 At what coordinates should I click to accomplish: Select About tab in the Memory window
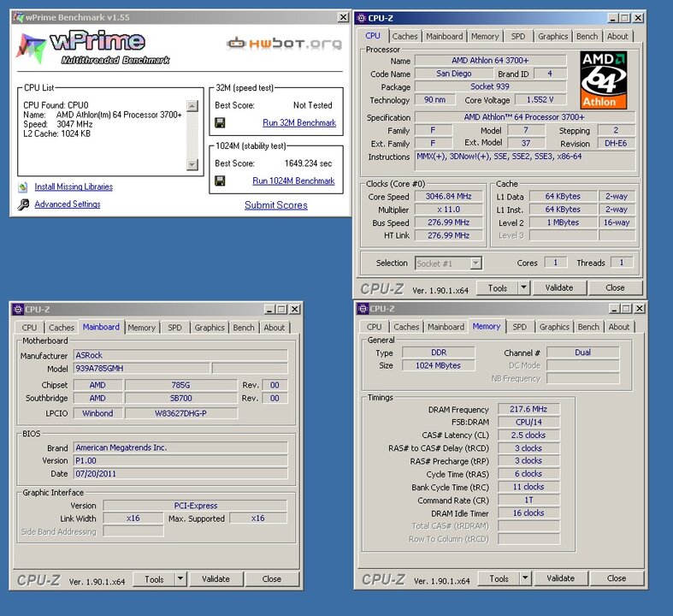619,327
